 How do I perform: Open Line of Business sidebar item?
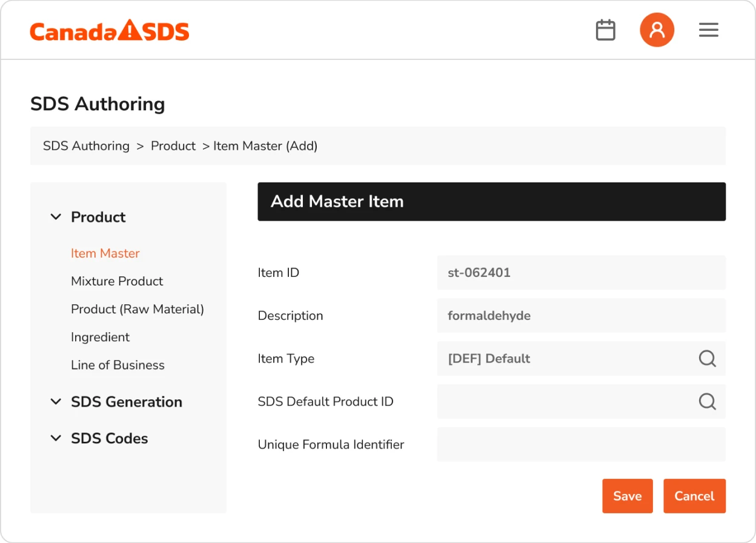coord(118,365)
